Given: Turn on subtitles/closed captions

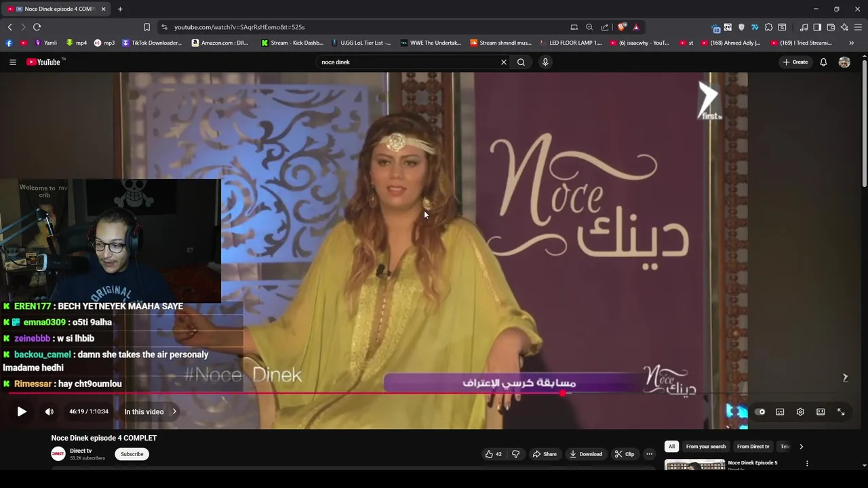Looking at the screenshot, I should pos(780,411).
